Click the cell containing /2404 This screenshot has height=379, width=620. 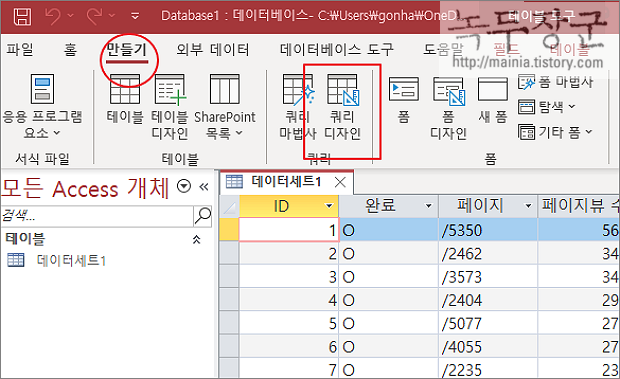click(488, 300)
